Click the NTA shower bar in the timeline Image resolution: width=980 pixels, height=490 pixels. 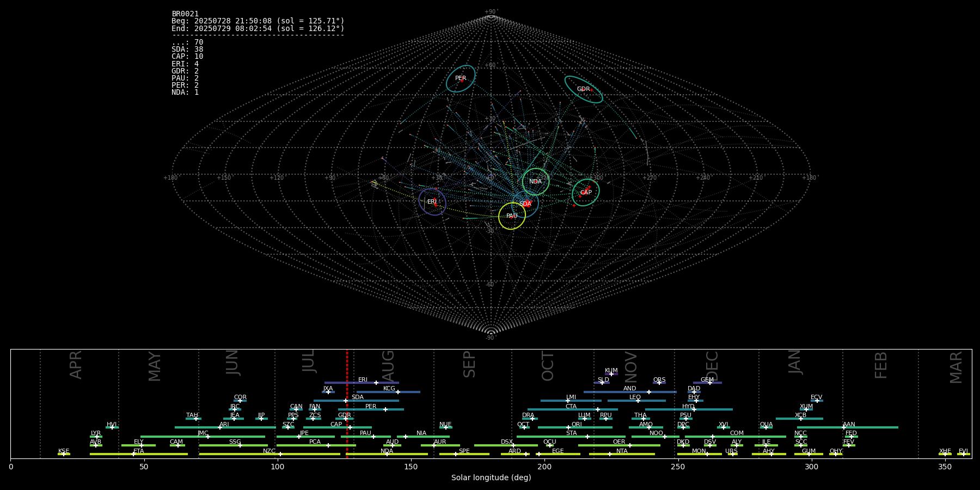(622, 454)
